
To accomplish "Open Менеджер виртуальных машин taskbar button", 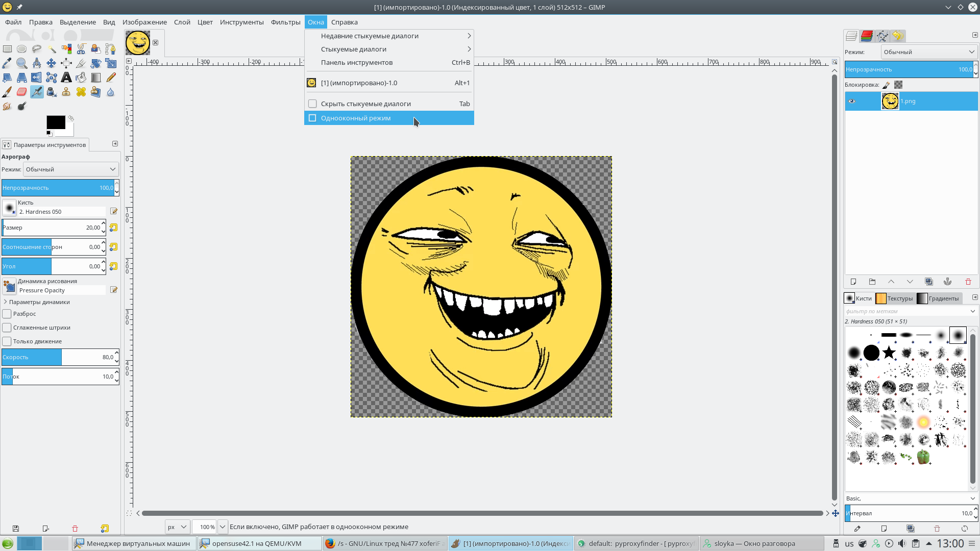I will [133, 543].
